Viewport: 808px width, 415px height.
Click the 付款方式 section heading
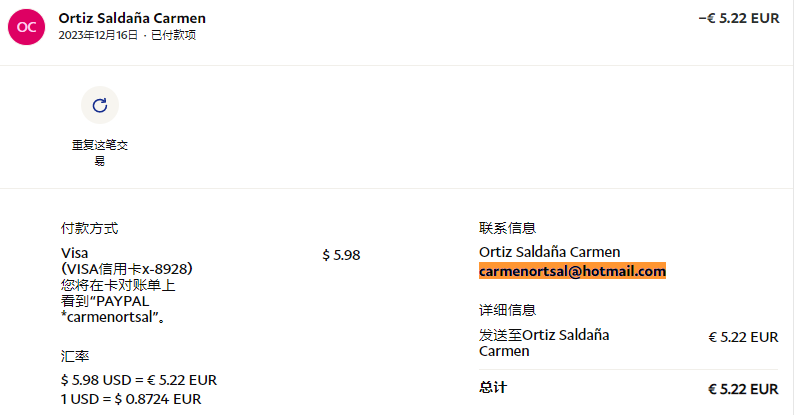pyautogui.click(x=89, y=228)
